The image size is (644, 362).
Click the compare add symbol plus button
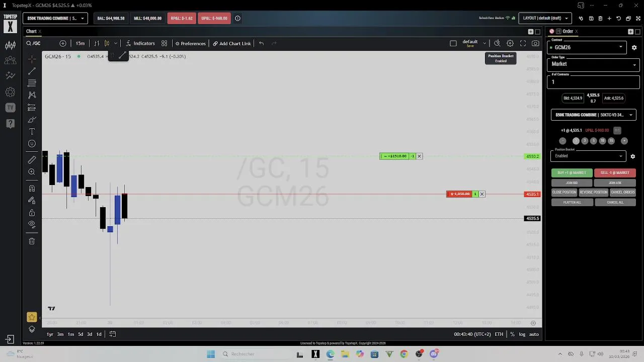point(63,43)
